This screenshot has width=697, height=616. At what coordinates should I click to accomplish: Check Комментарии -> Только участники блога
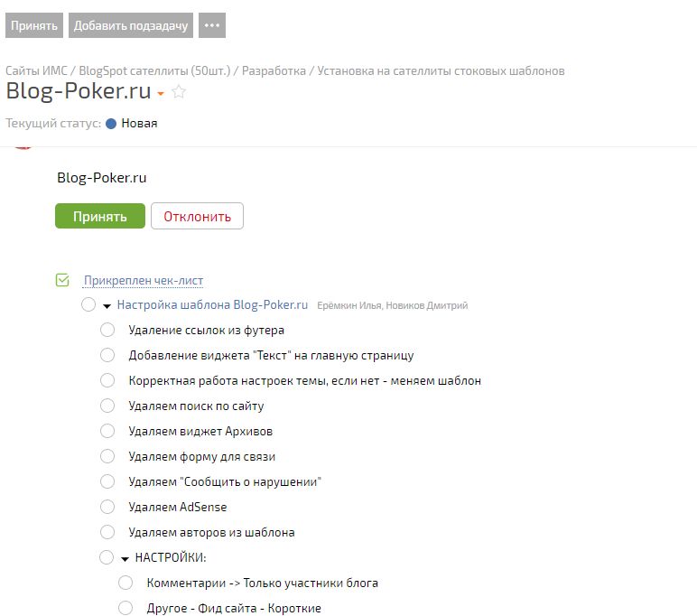point(125,583)
